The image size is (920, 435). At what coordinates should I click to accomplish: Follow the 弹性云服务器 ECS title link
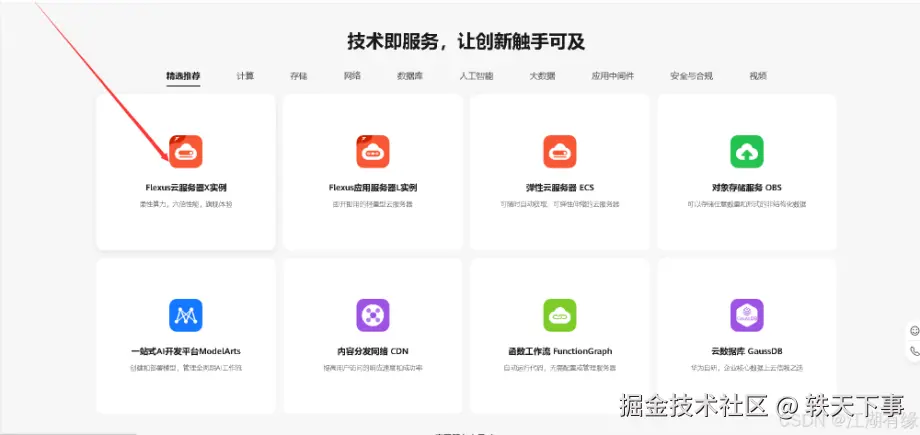(560, 188)
